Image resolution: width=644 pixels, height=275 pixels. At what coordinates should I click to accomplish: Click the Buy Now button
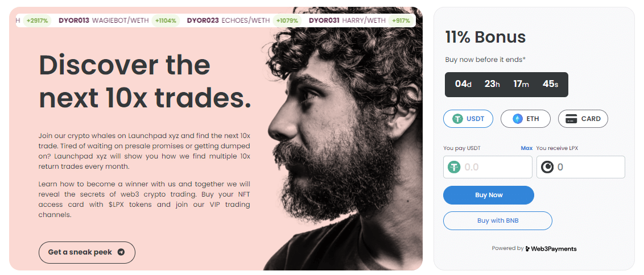(x=489, y=195)
